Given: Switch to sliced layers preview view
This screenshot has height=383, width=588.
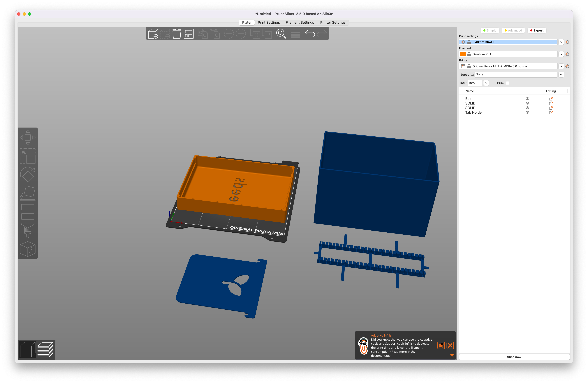Looking at the screenshot, I should click(45, 349).
